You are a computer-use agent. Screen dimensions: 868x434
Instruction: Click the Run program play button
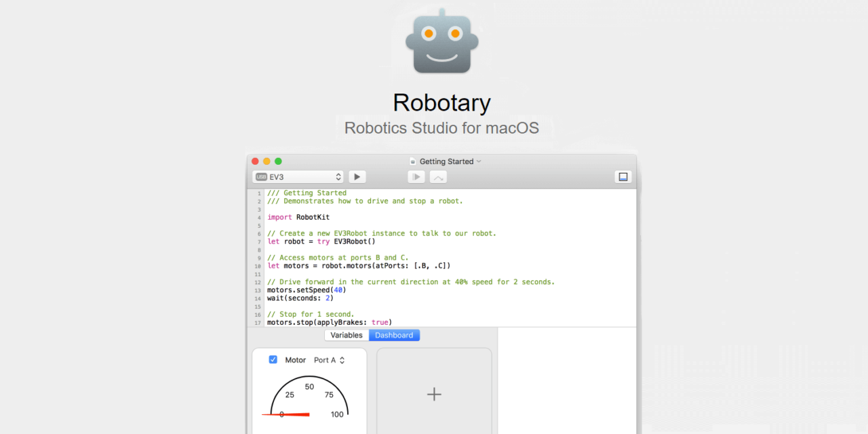point(357,176)
